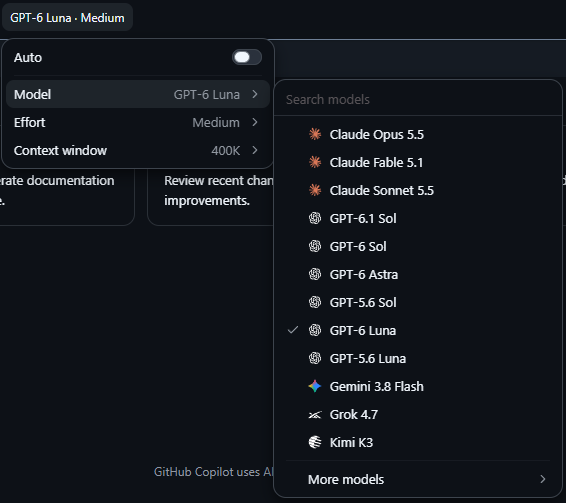Open the Model row showing GPT-6 Luna
The width and height of the screenshot is (566, 503).
tap(138, 94)
